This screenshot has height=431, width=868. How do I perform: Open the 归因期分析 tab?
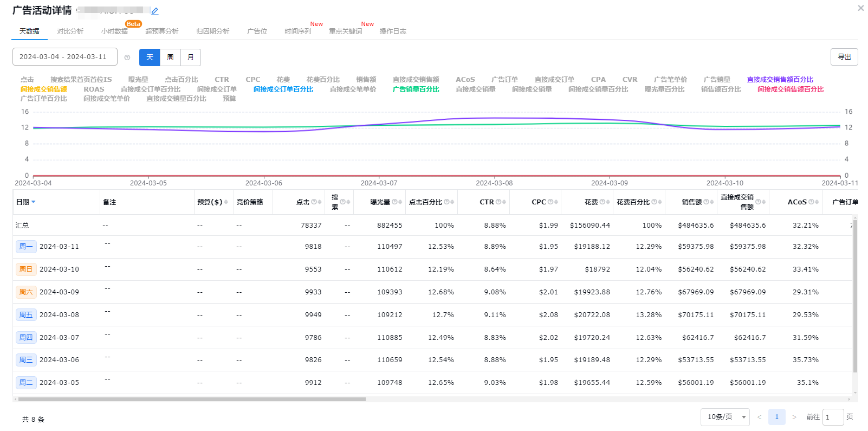(212, 31)
